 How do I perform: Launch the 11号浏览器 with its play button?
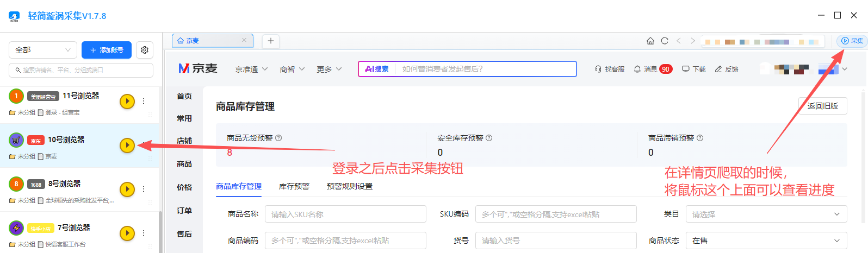(x=127, y=102)
